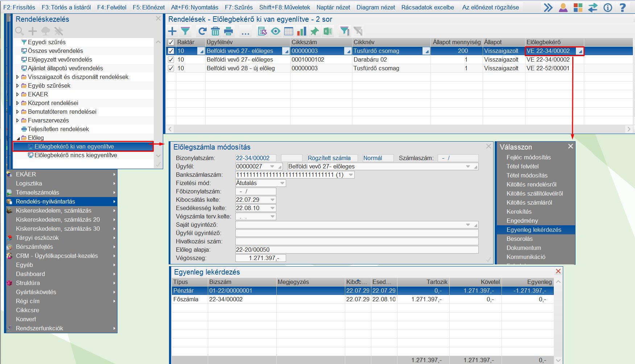
Task: Open the Esedékesség kelte date dropdown
Action: (272, 208)
